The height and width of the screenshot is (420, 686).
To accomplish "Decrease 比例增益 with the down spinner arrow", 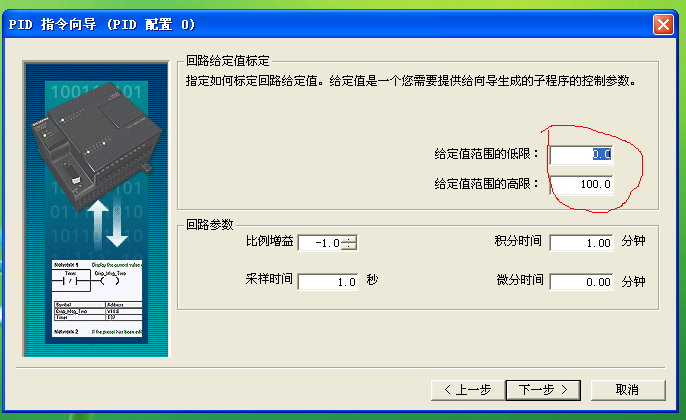I will click(x=349, y=246).
